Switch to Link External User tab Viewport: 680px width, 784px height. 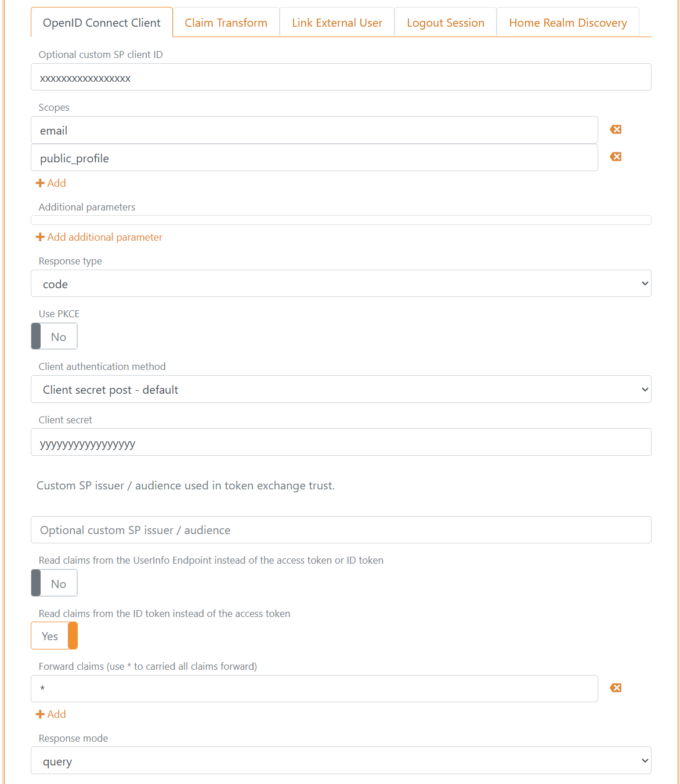337,22
